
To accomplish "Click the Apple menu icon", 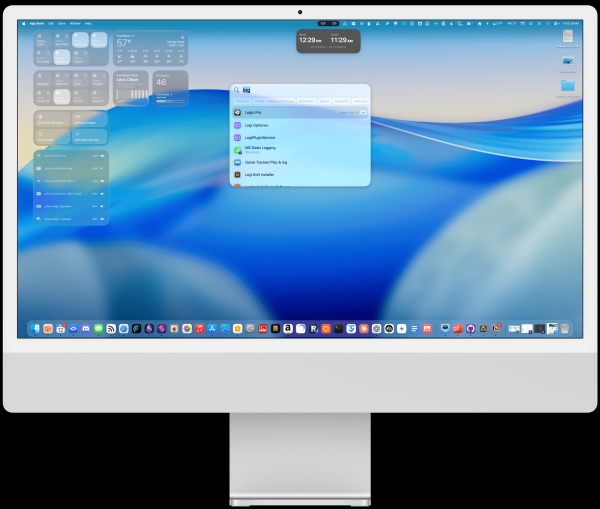I will [x=24, y=22].
